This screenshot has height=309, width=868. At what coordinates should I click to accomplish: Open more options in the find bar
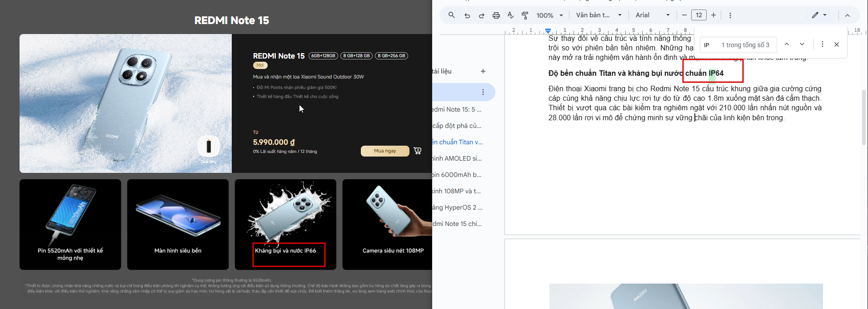point(822,44)
